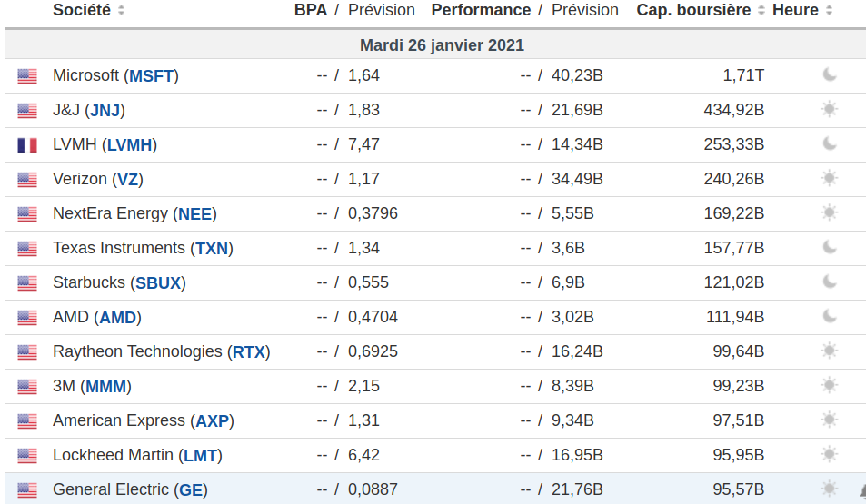Open the RTX ticker link
Viewport: 866px width, 504px height.
point(248,352)
